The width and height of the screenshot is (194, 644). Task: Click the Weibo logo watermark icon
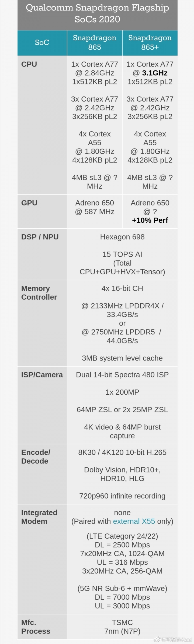point(157,639)
